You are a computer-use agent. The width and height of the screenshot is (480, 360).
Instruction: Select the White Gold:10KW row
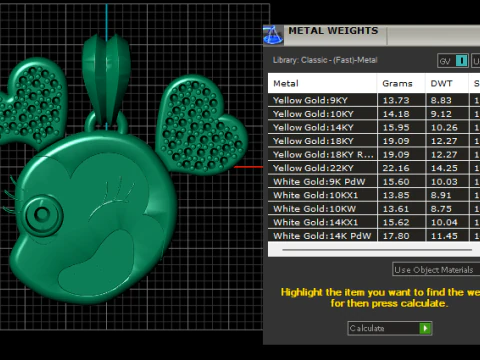(374, 209)
